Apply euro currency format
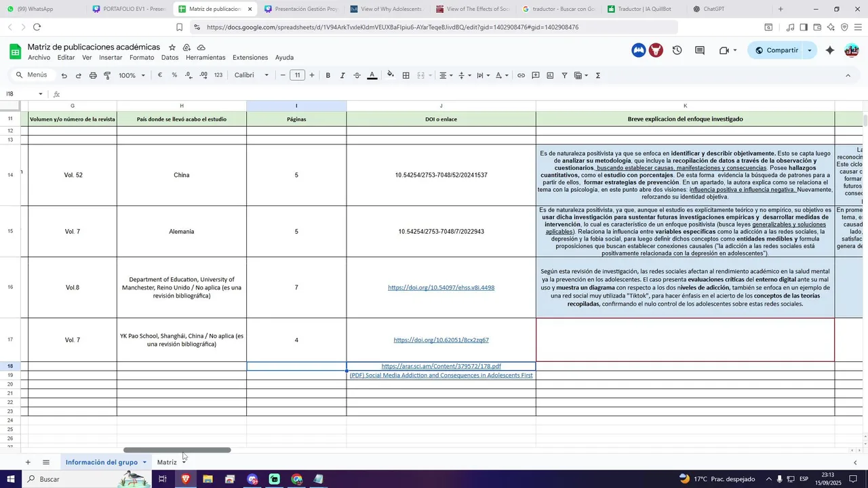Image resolution: width=868 pixels, height=488 pixels. point(160,75)
